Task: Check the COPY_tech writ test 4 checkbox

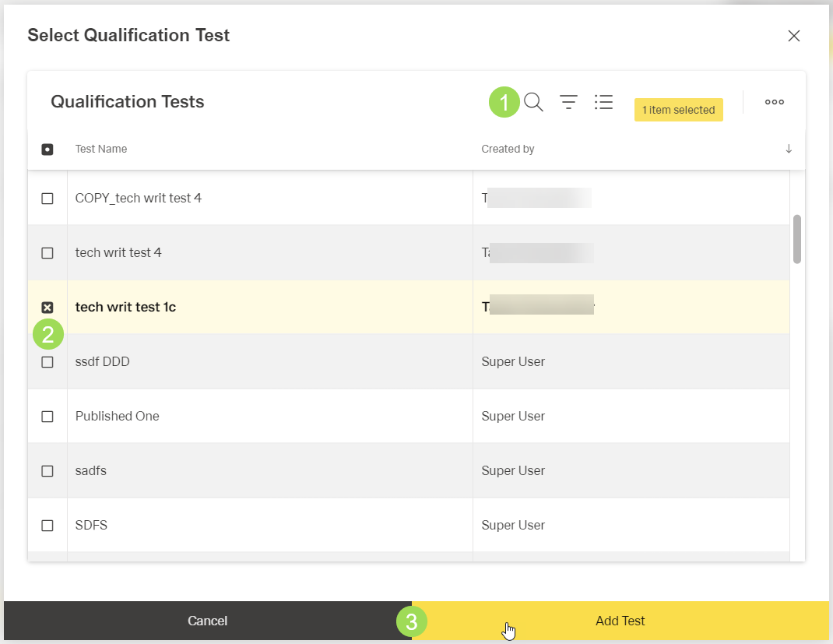Action: (x=47, y=199)
